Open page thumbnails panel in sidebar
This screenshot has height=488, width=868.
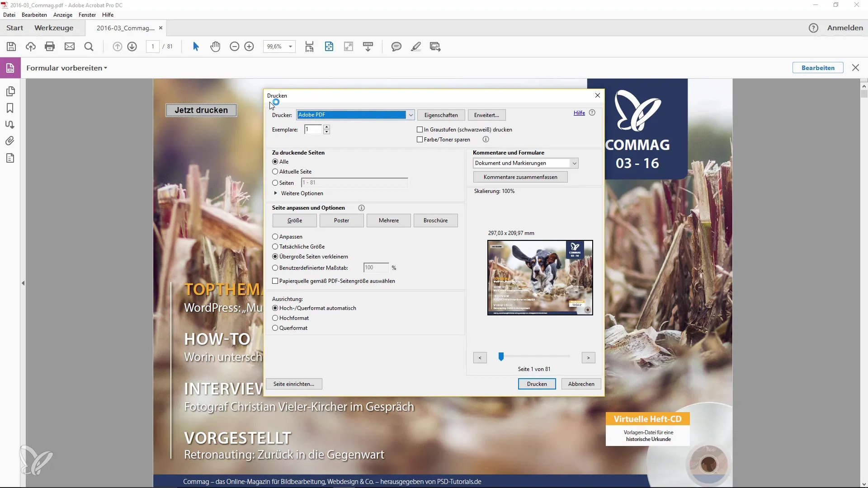tap(10, 91)
